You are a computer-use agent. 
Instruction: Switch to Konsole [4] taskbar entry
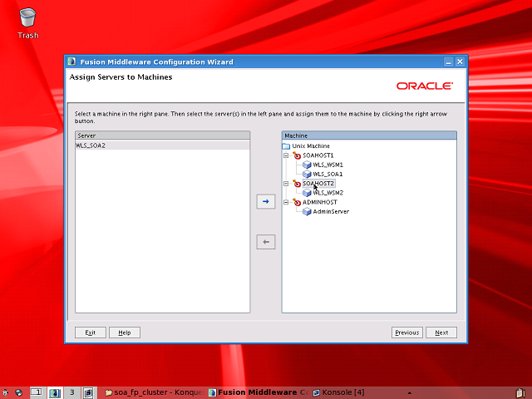pyautogui.click(x=339, y=392)
